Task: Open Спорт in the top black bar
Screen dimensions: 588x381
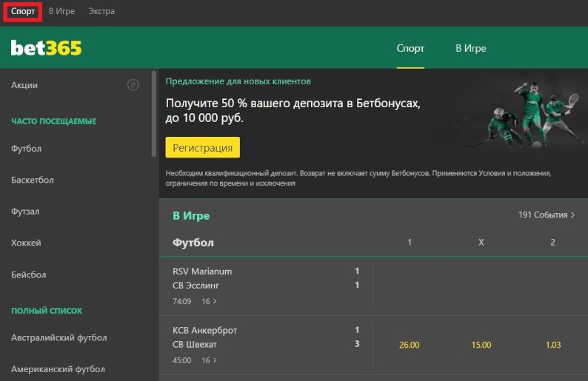Action: 23,11
